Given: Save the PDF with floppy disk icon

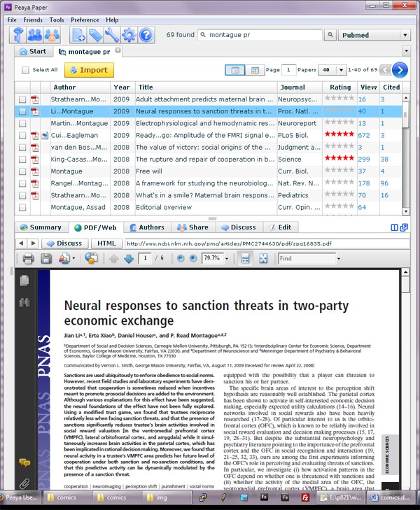Looking at the screenshot, I should click(46, 259).
